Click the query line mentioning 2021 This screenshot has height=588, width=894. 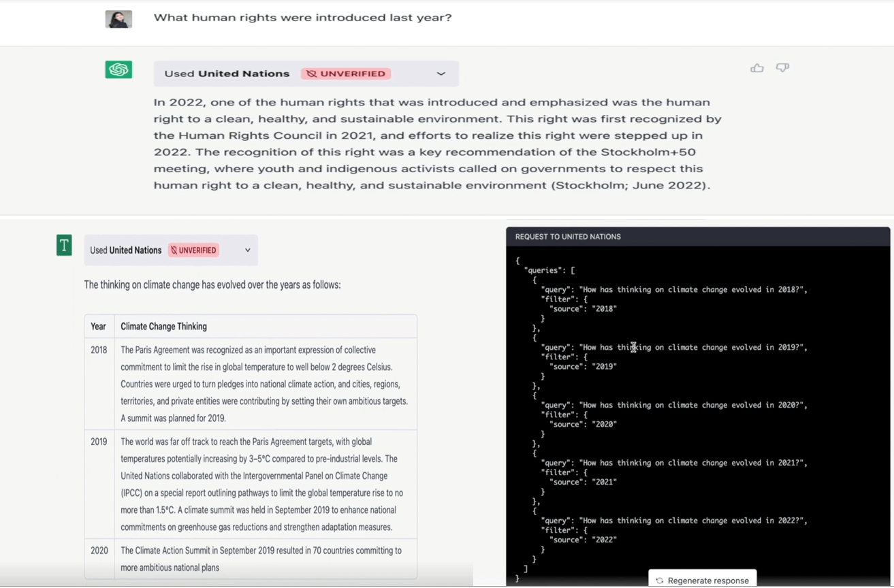click(674, 463)
